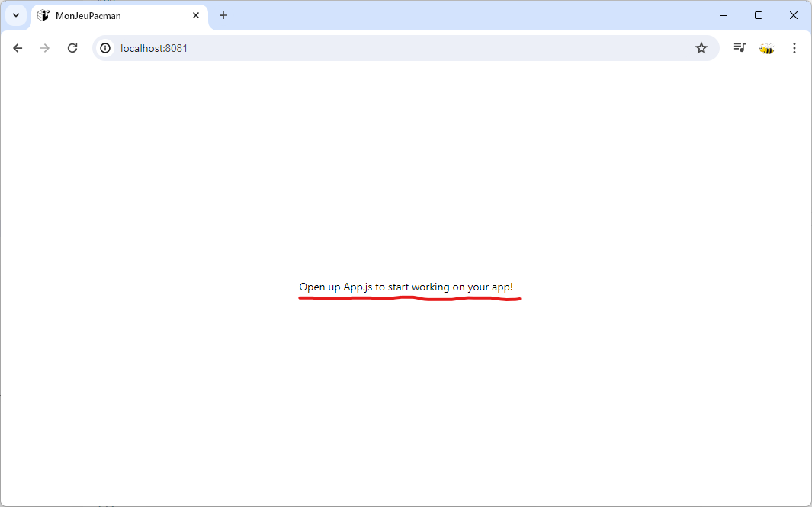This screenshot has width=812, height=507.
Task: Maximize the Chrome window
Action: point(759,15)
